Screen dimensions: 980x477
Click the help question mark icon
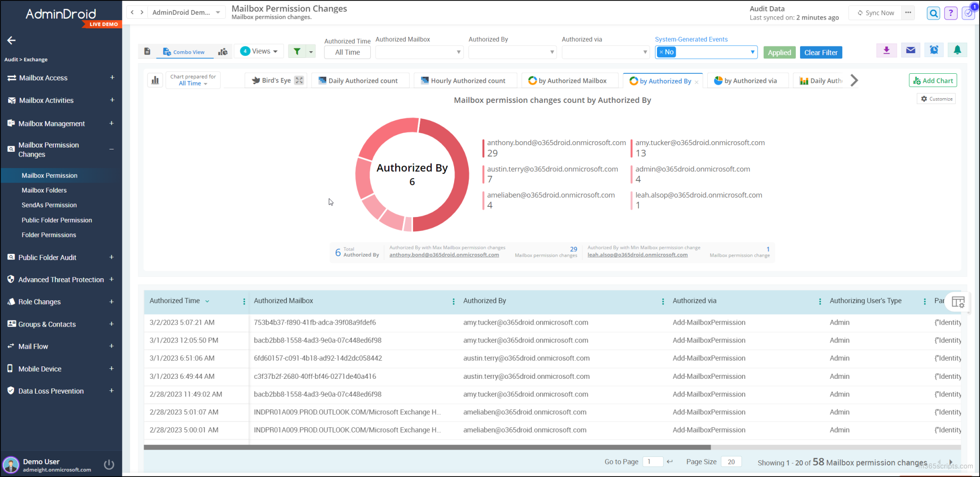[x=950, y=13]
